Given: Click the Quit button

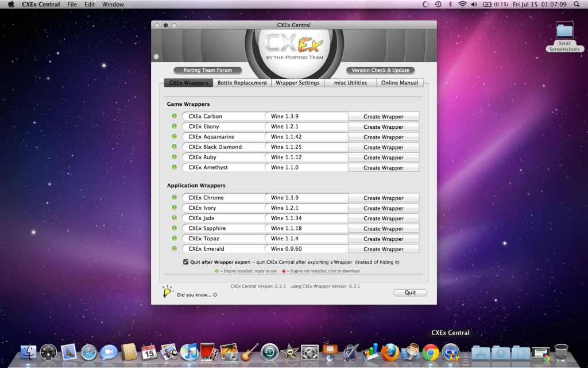Looking at the screenshot, I should tap(410, 293).
